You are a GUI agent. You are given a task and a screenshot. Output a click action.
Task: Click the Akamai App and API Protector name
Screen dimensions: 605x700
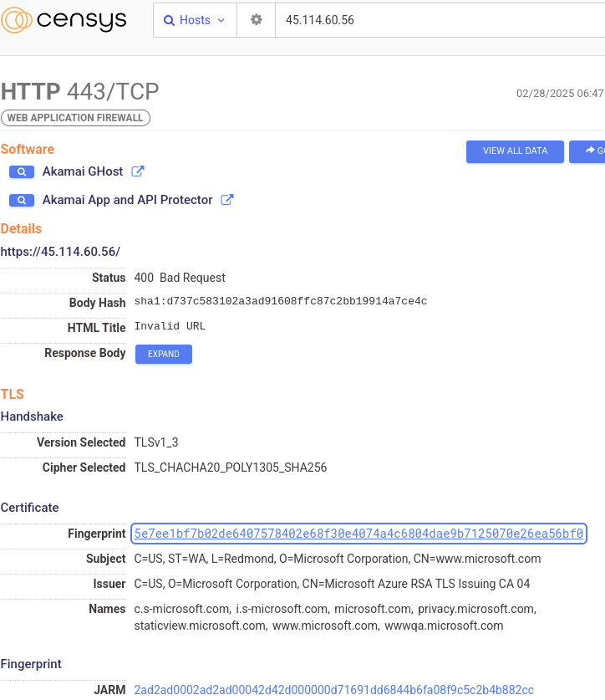coord(127,201)
